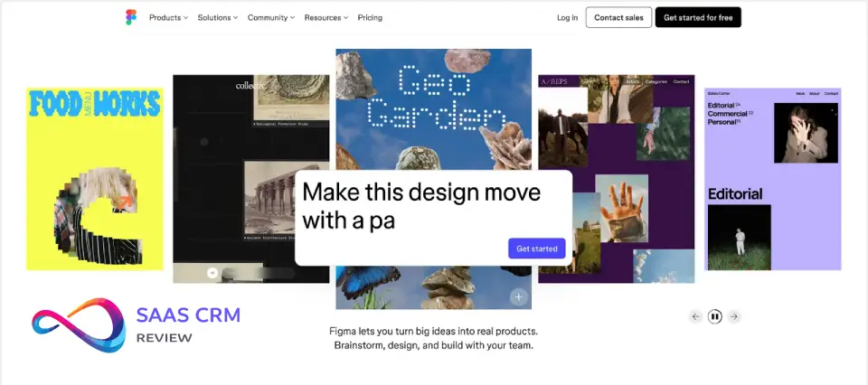Screen dimensions: 868x385
Task: Advance to next carousel slide arrow
Action: (x=734, y=316)
